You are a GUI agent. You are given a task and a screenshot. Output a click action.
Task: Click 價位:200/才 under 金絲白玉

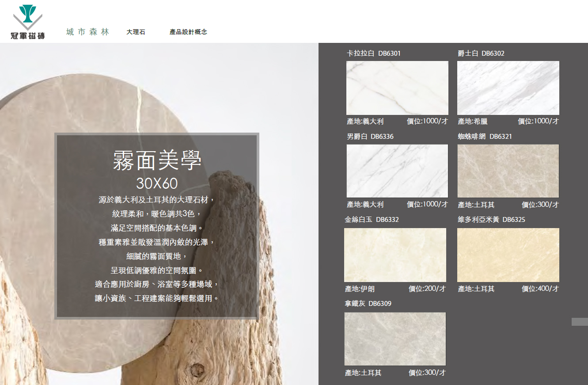coord(427,289)
